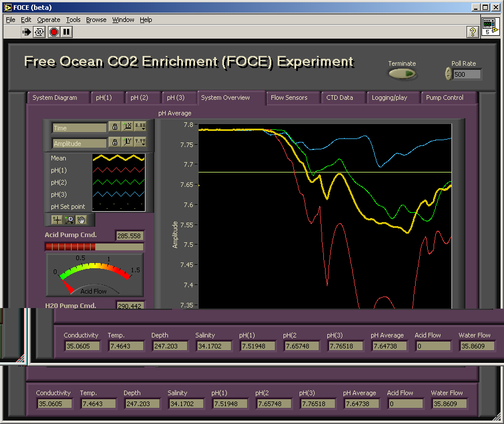Click the pH Set point legend sample
The height and width of the screenshot is (424, 504).
118,206
